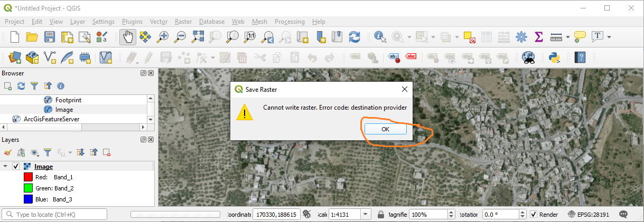644x222 pixels.
Task: Toggle Show Map Tips
Action: tap(580, 37)
